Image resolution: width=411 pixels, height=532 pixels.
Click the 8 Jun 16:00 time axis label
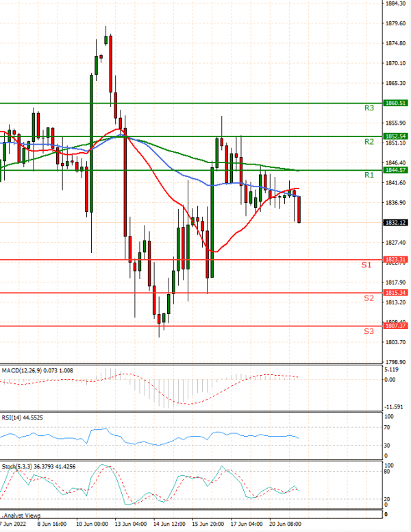click(52, 524)
